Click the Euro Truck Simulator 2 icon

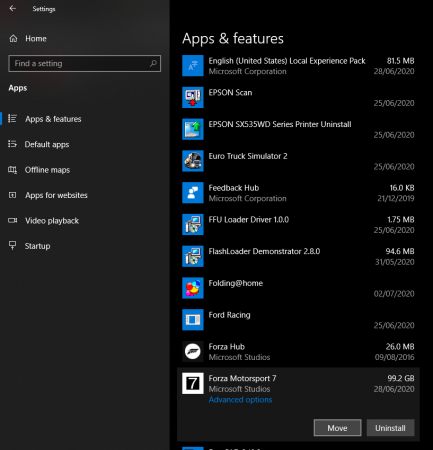[x=193, y=161]
